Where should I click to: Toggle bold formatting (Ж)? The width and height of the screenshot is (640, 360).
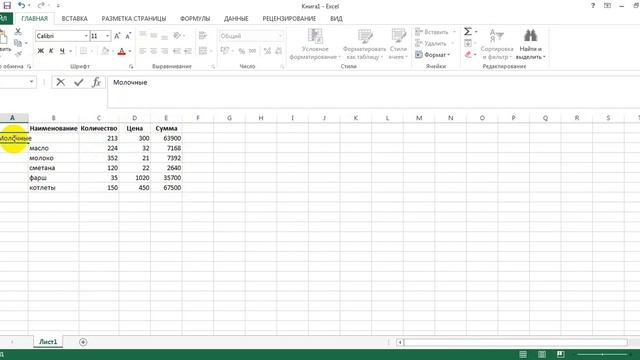pos(40,51)
